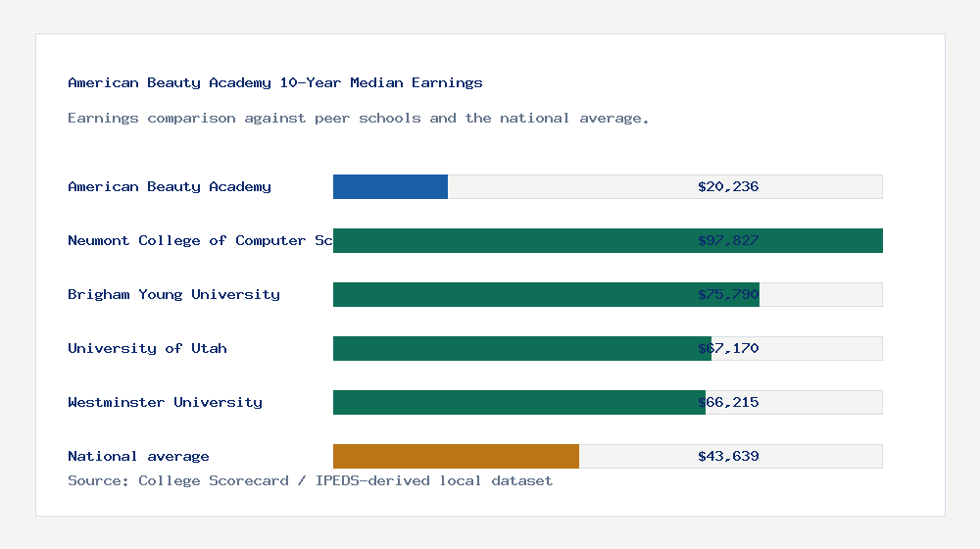Click the $20,236 value
Viewport: 980px width, 549px height.
(x=728, y=186)
